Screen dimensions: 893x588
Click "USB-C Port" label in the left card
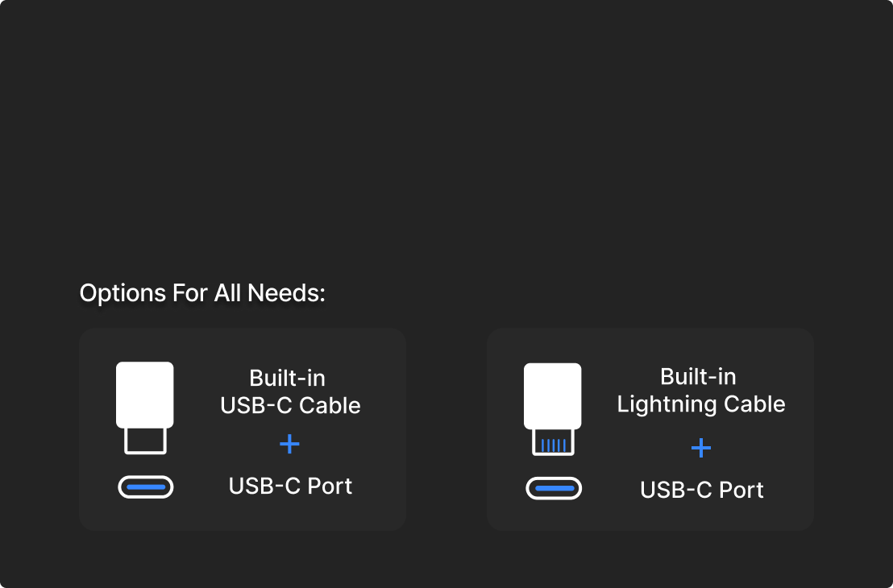[x=290, y=487]
